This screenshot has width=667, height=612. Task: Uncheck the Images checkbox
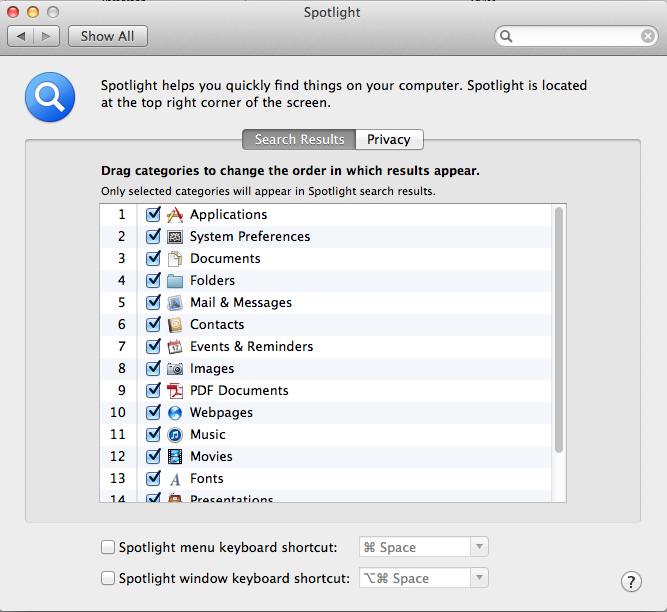[153, 368]
